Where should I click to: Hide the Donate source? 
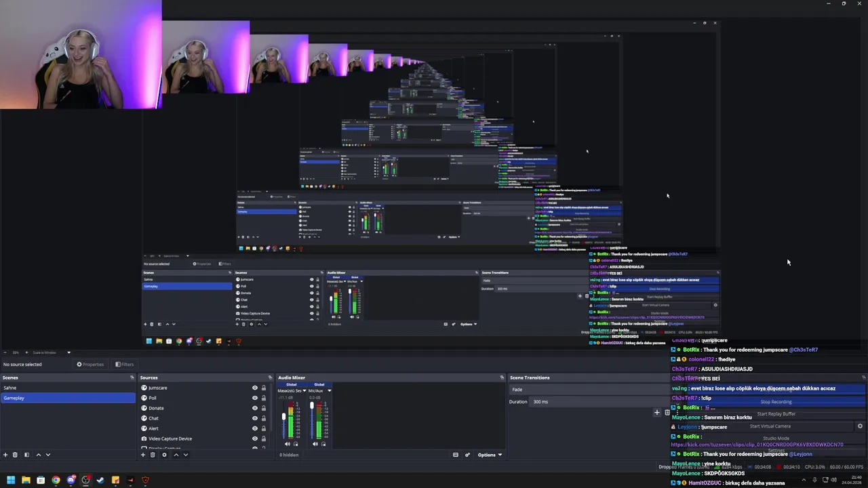click(255, 408)
